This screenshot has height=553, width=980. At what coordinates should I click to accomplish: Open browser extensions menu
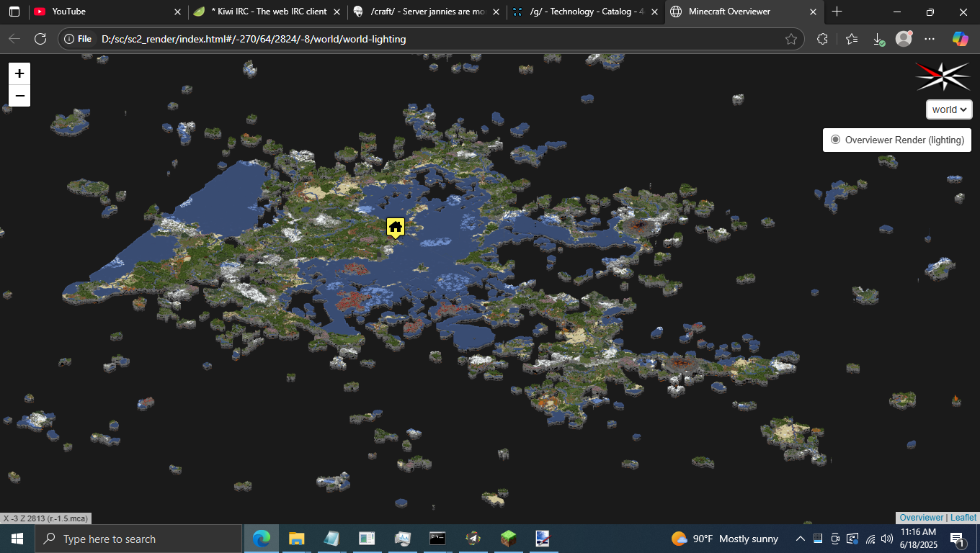pyautogui.click(x=822, y=39)
